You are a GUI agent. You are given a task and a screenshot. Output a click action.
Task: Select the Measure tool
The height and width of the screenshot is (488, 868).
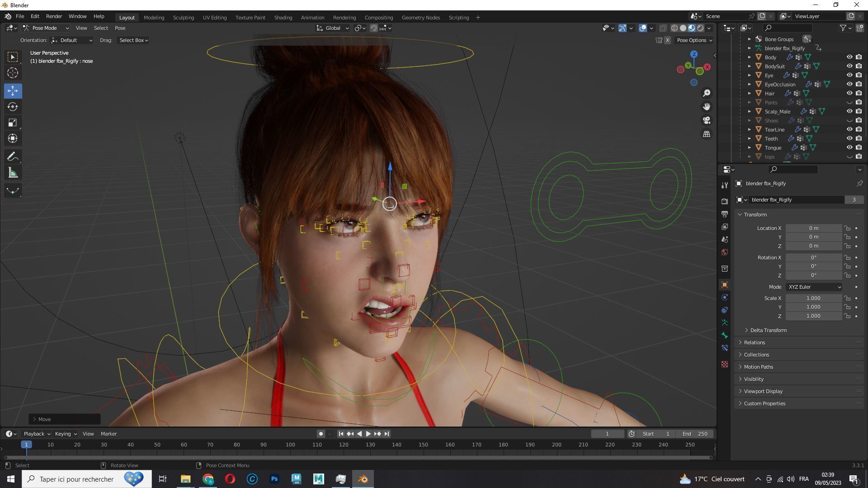(13, 173)
